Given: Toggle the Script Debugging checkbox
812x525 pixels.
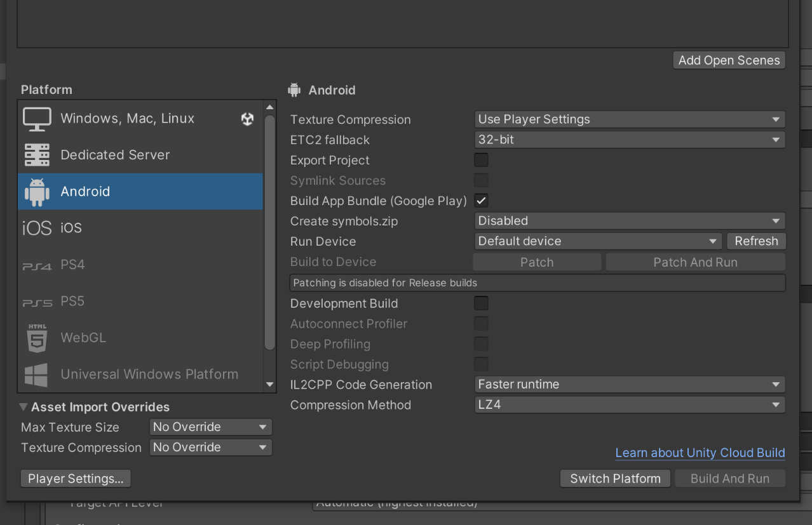Looking at the screenshot, I should coord(482,364).
